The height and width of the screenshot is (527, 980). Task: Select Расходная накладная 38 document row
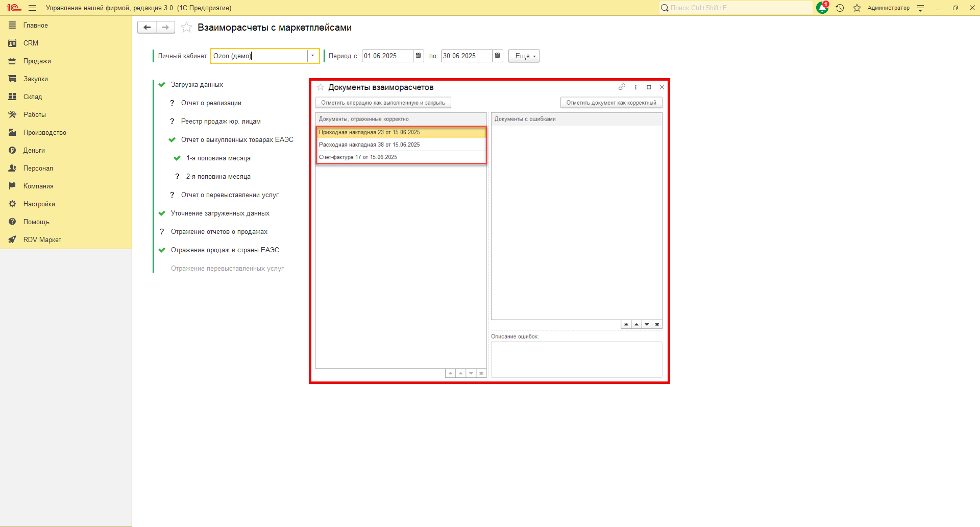[x=370, y=145]
